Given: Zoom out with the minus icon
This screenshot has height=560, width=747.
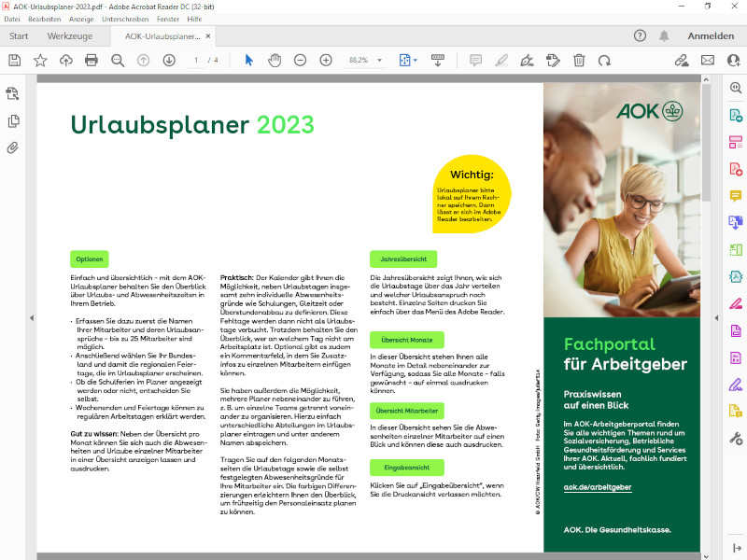Looking at the screenshot, I should point(300,61).
